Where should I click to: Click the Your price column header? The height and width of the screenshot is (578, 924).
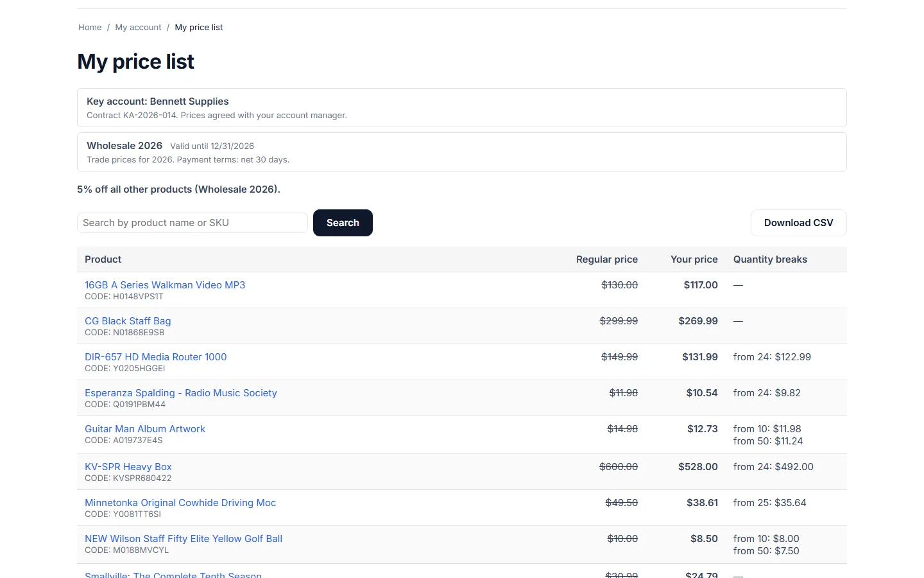tap(694, 259)
